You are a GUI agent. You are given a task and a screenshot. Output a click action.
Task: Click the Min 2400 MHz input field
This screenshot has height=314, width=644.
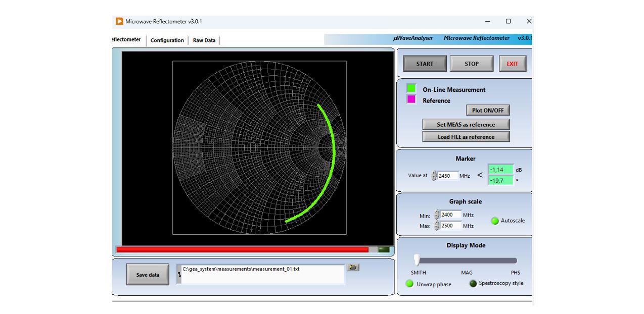pos(451,215)
